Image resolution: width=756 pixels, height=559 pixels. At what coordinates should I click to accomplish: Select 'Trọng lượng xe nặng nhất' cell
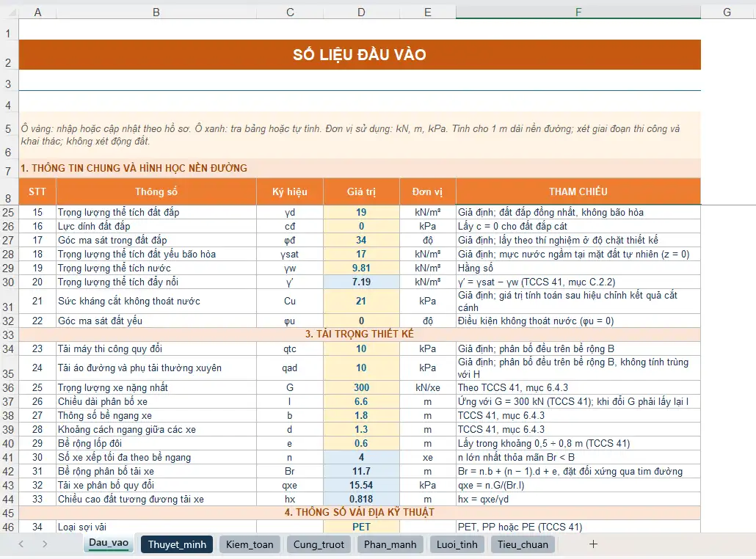coord(156,388)
